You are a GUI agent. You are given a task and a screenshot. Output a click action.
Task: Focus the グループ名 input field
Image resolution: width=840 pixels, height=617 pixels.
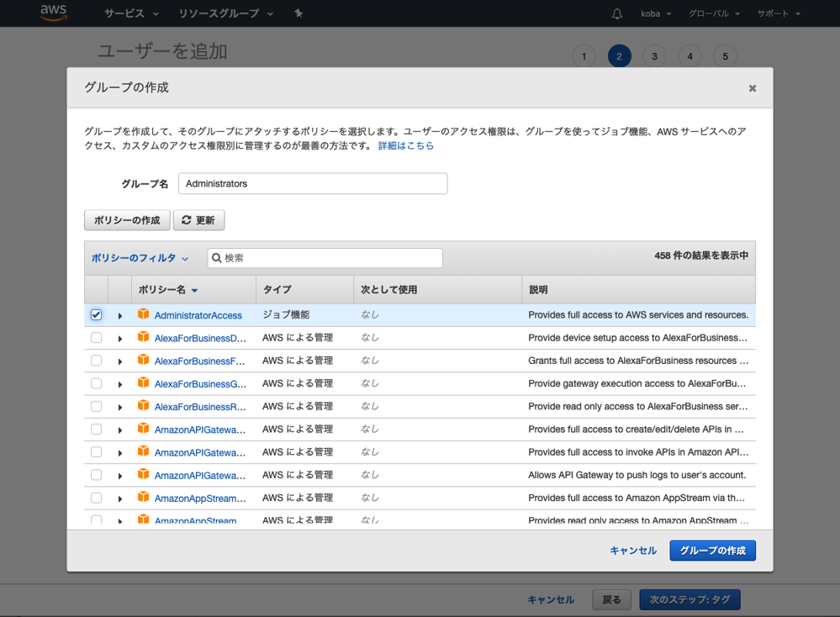coord(313,184)
